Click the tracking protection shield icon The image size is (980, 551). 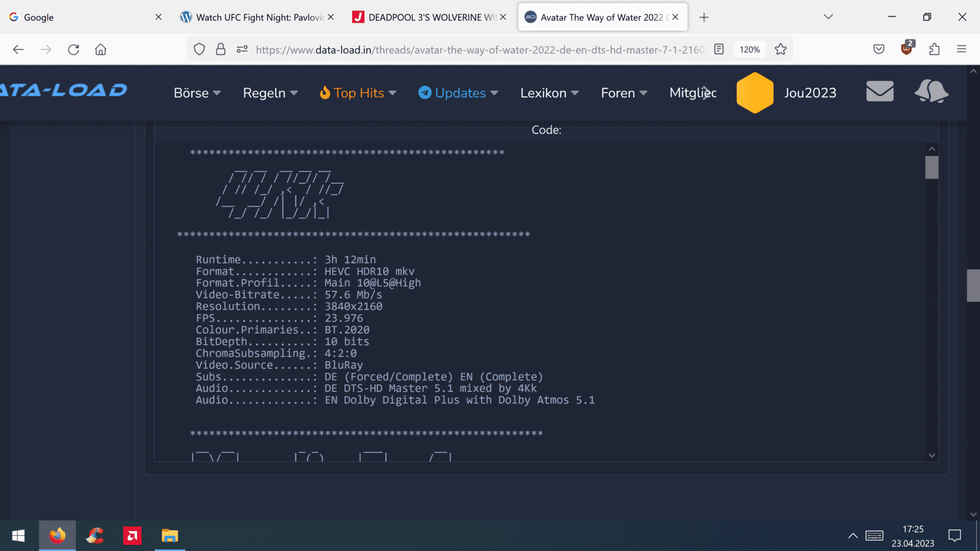point(199,50)
